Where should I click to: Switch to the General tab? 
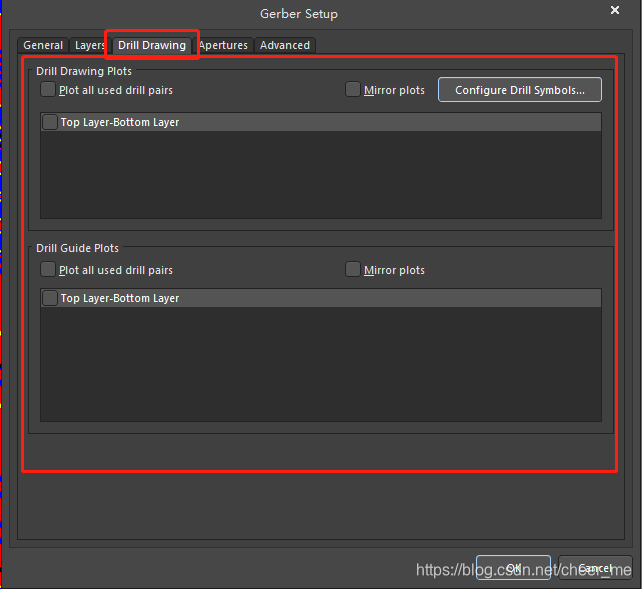tap(43, 45)
